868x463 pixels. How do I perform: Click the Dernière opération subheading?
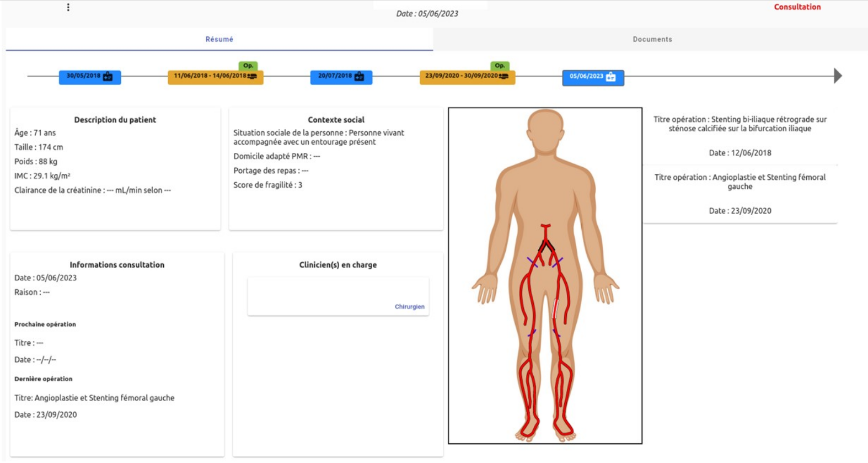click(43, 379)
